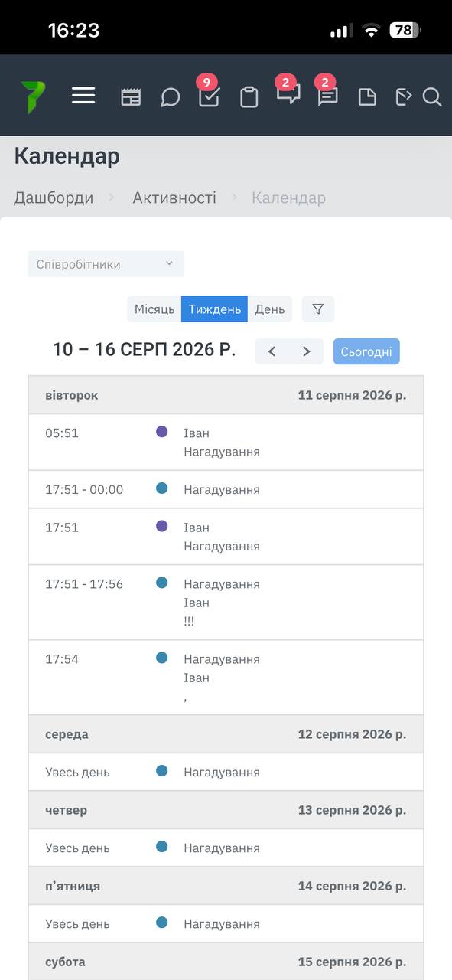
Task: Tap the purple dot on 05:51 event
Action: tap(161, 432)
